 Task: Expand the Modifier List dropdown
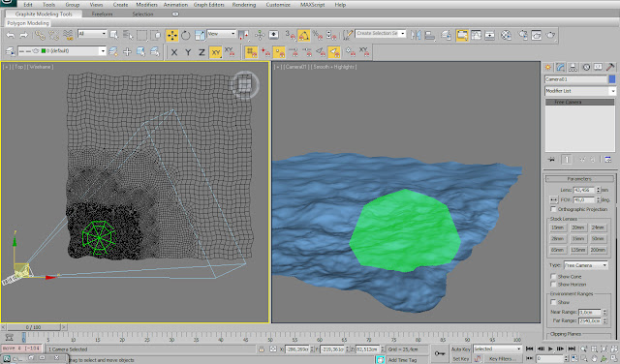[580, 91]
